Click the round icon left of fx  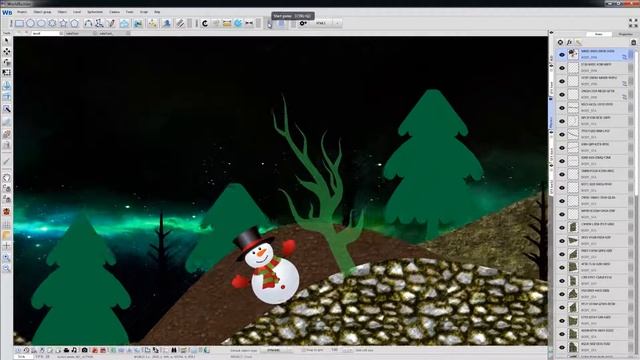tap(560, 42)
